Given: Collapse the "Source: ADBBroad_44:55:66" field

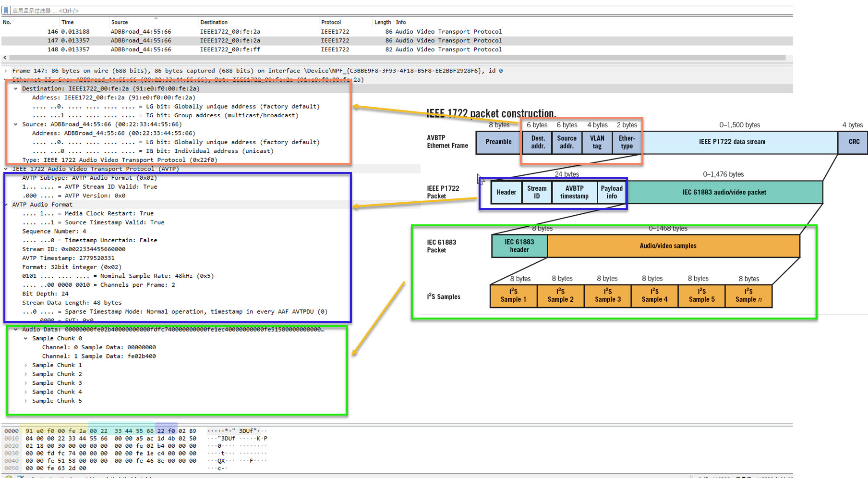Looking at the screenshot, I should pyautogui.click(x=16, y=124).
